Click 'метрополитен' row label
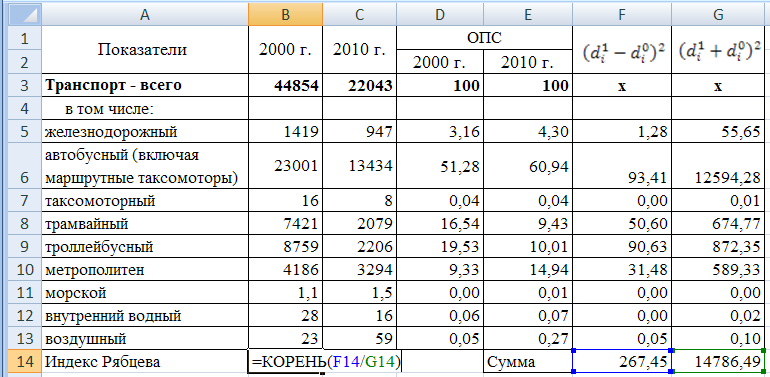Viewport: 770px width, 377px height. [144, 270]
